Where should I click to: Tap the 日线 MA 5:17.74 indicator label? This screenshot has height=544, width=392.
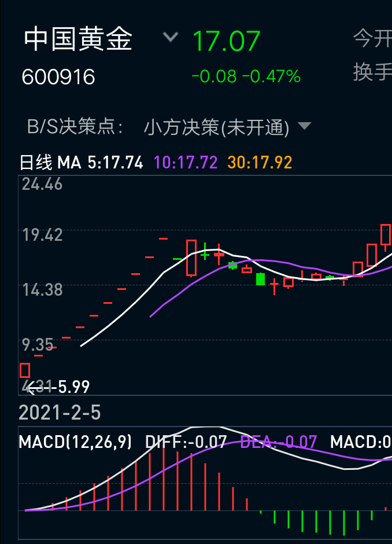[81, 163]
